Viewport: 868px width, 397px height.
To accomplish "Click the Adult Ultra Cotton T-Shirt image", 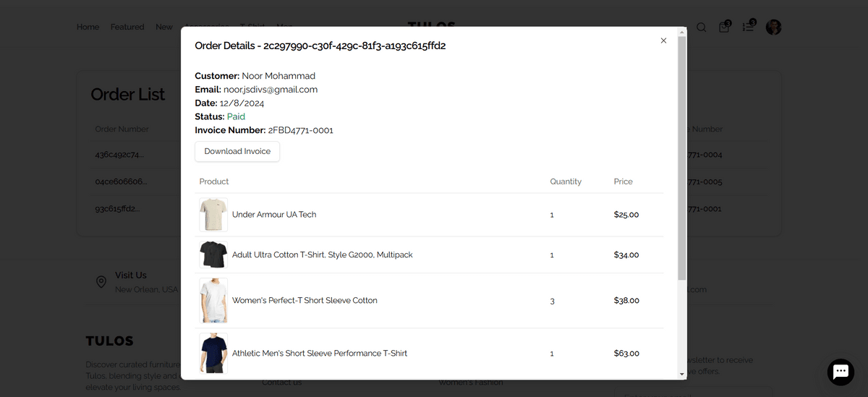I will point(213,255).
